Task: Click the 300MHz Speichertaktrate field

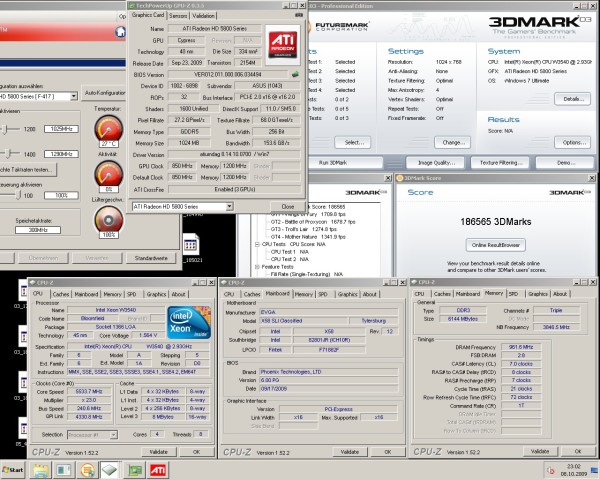Action: point(38,230)
